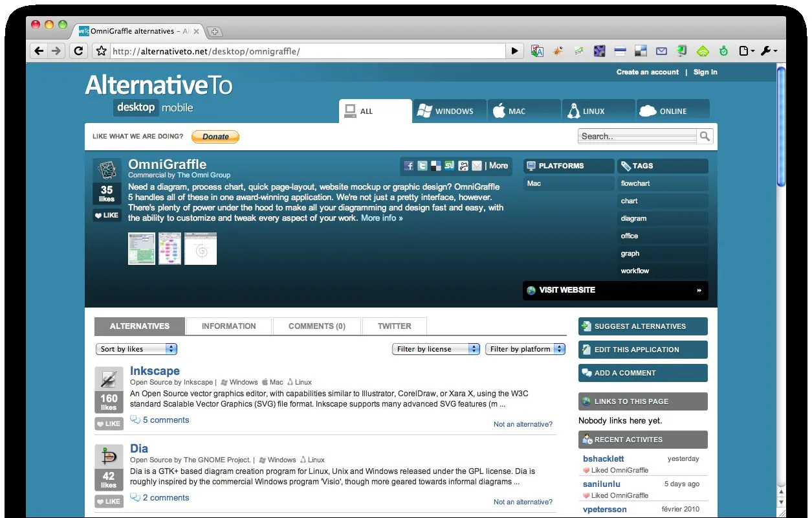812x518 pixels.
Task: Click More sharing options
Action: (498, 166)
